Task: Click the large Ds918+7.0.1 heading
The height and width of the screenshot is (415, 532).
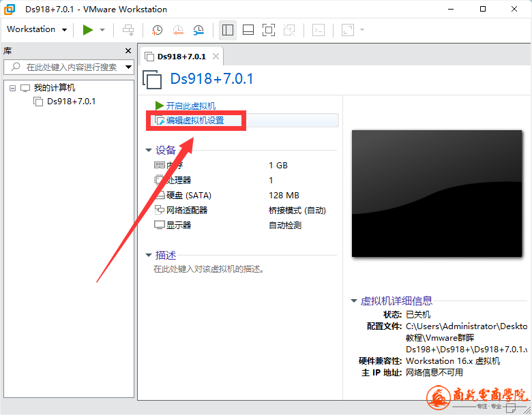Action: tap(211, 79)
